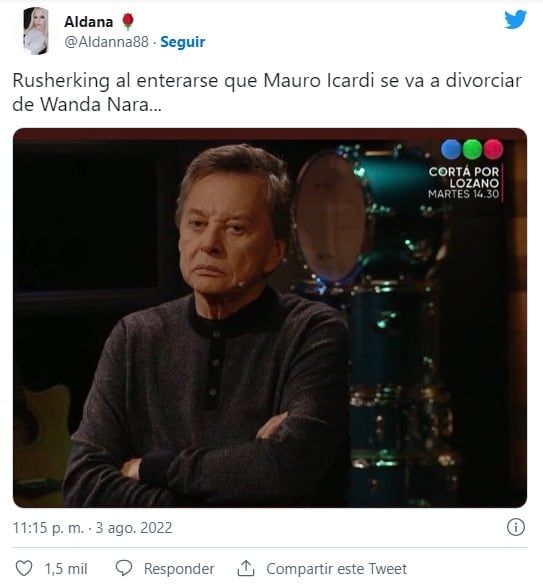Open the tweet image of the man
Image resolution: width=543 pixels, height=586 pixels.
[270, 318]
